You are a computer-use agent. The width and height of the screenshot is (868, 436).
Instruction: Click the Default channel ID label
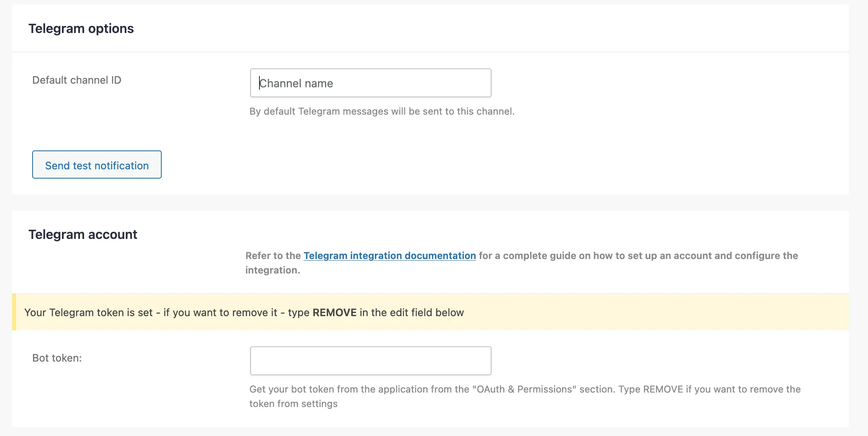pyautogui.click(x=76, y=80)
